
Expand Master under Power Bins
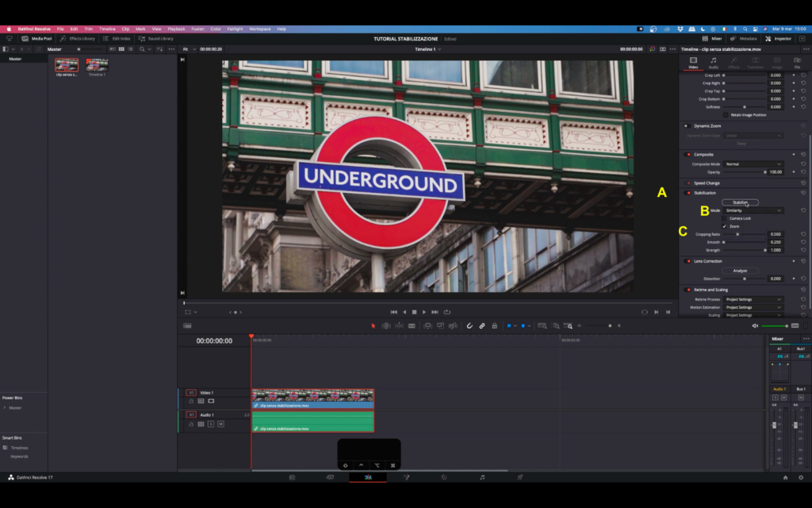click(5, 408)
